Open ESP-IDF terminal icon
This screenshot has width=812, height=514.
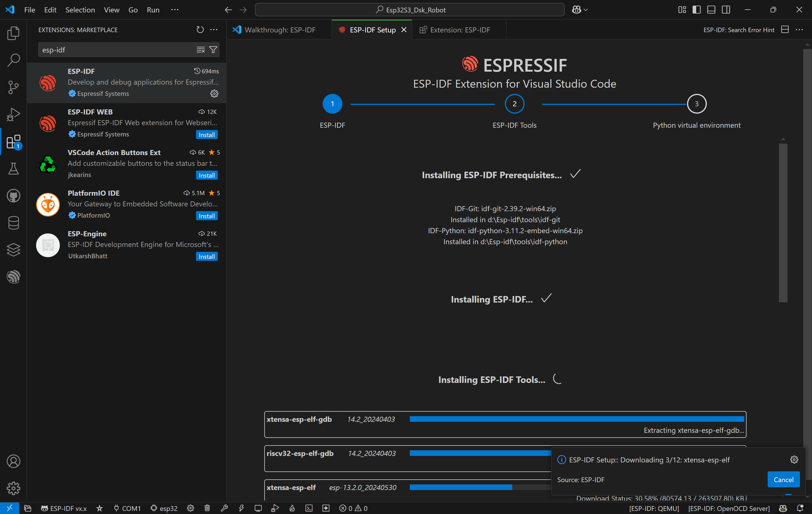point(309,508)
